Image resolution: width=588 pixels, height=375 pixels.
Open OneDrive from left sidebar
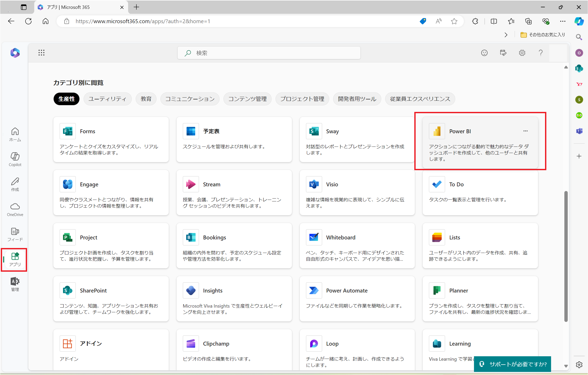[15, 209]
